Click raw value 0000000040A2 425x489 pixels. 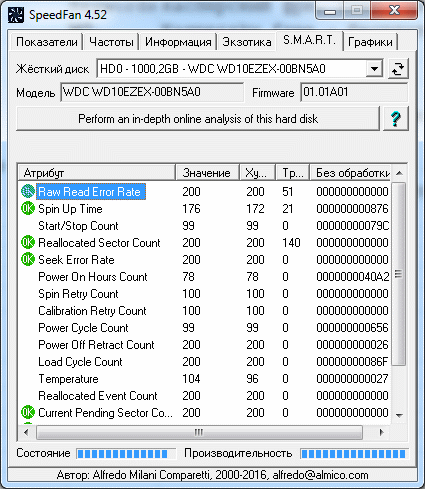(x=353, y=277)
